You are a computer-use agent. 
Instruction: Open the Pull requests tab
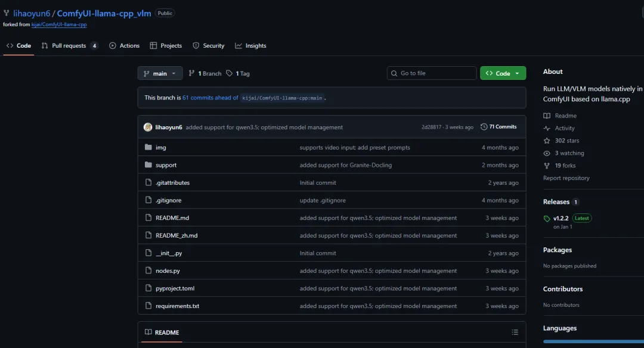(70, 45)
